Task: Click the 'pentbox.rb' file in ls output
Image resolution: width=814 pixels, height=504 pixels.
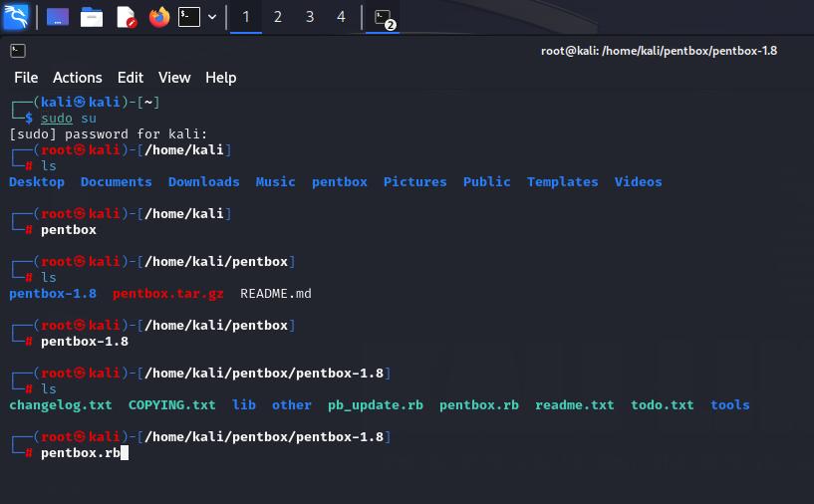Action: point(479,404)
